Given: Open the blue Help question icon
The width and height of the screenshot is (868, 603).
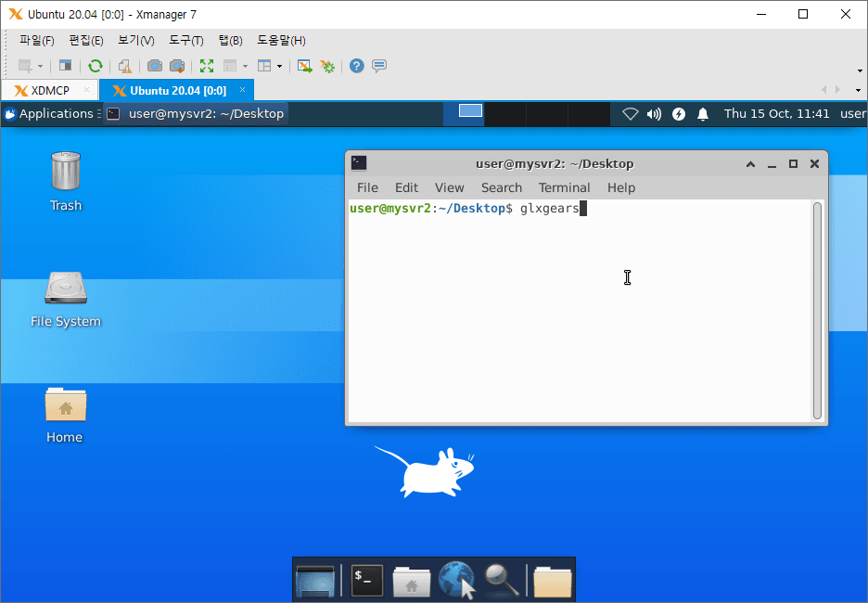Looking at the screenshot, I should (356, 66).
